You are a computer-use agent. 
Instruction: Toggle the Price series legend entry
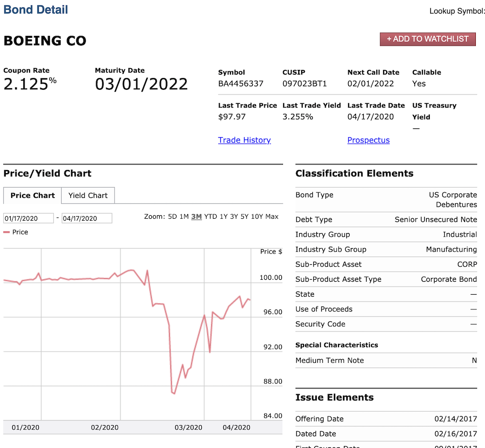[16, 232]
